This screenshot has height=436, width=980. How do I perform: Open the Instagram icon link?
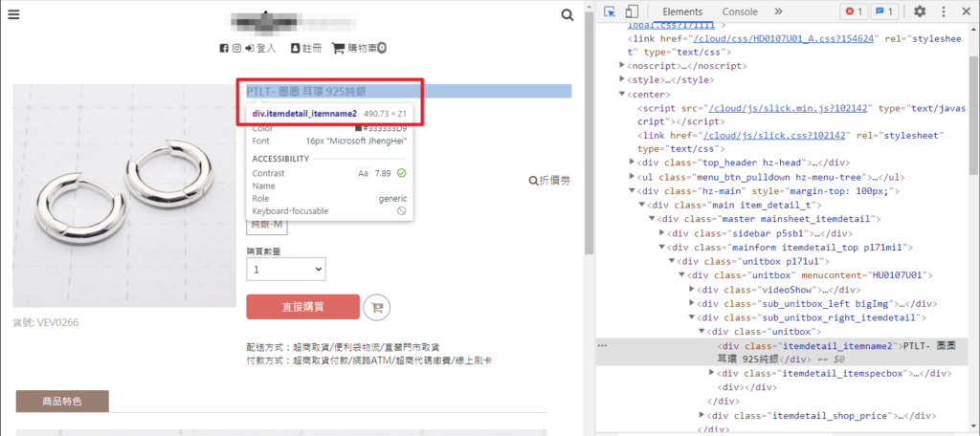237,48
